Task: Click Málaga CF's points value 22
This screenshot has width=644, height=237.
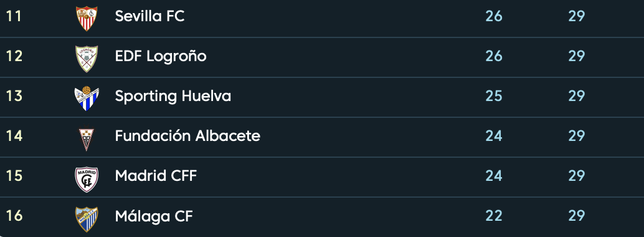Action: [494, 216]
